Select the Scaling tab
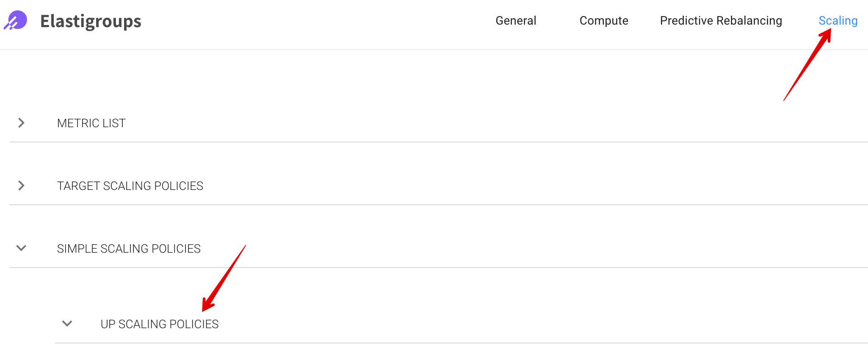 coord(838,20)
